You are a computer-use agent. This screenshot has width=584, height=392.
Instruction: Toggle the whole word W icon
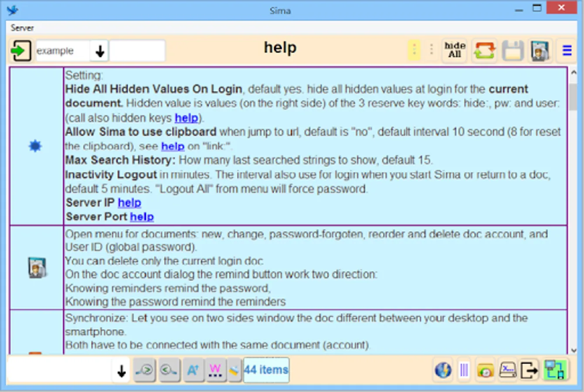pyautogui.click(x=215, y=370)
